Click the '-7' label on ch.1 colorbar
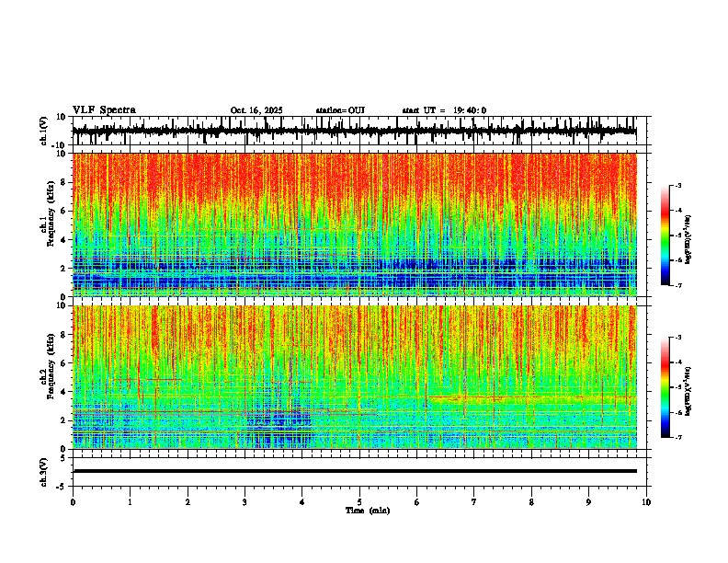The image size is (728, 563). click(678, 285)
